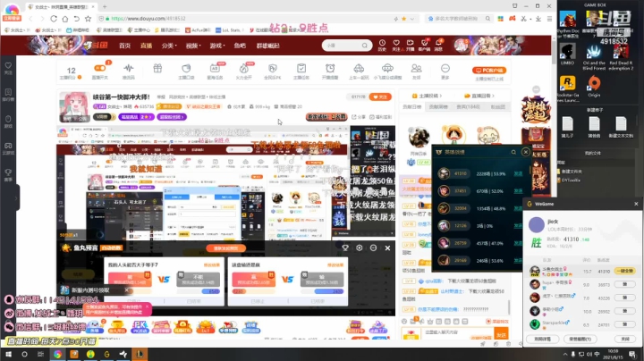Open the 开播提醒 alarm clock icon
Screen dimensions: 644x361
pos(330,71)
